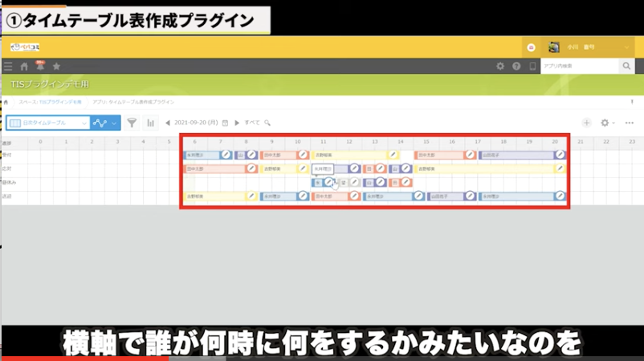The image size is (644, 361).
Task: Go to the previous date arrow
Action: 168,123
